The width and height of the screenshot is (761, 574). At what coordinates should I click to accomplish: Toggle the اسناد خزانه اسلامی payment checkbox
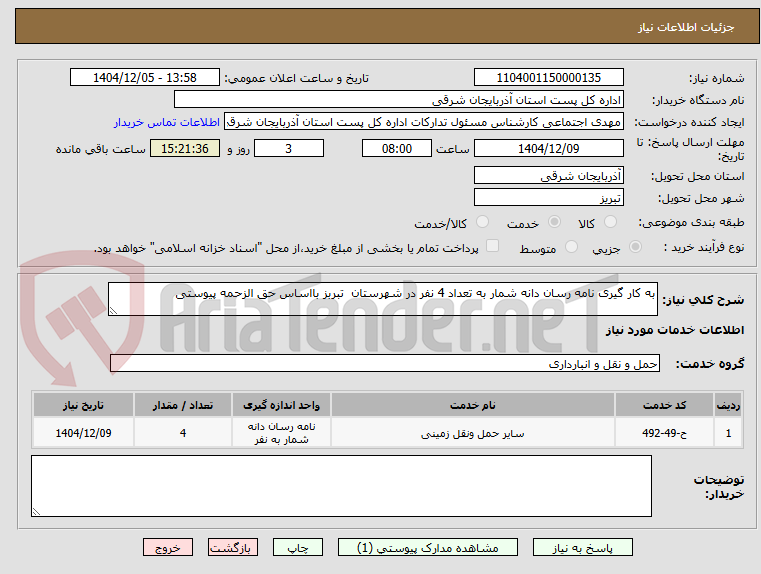[493, 246]
